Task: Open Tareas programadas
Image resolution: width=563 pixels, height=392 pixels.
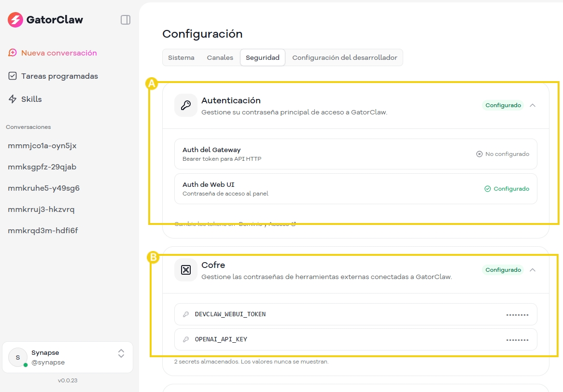Action: (59, 76)
